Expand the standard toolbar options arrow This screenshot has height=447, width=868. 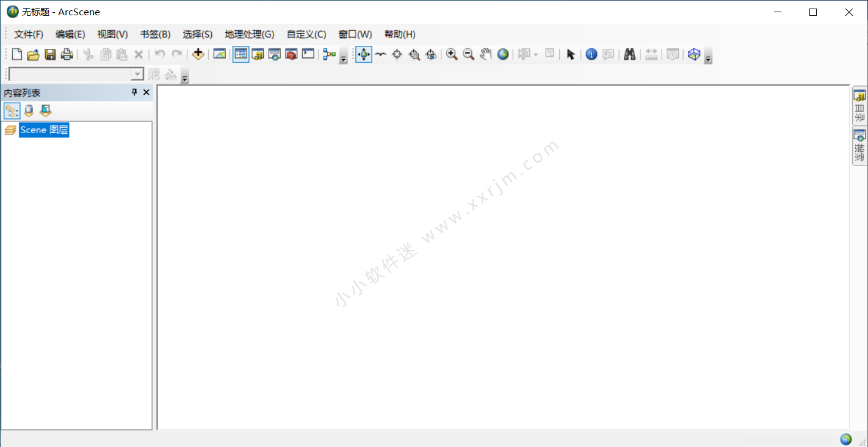point(344,59)
